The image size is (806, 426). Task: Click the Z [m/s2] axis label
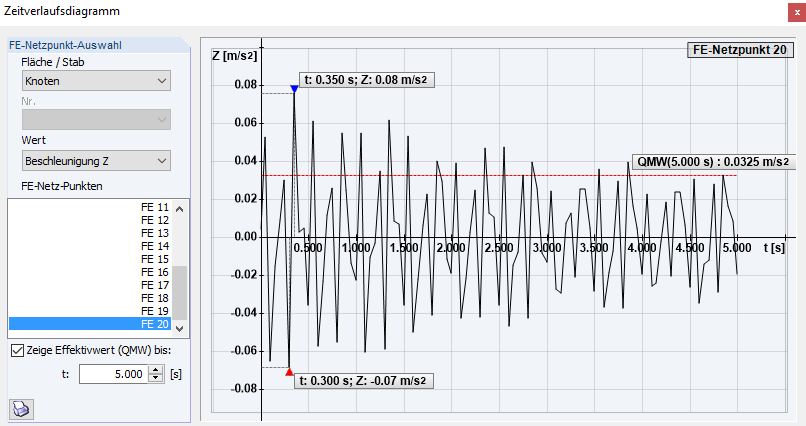coord(234,55)
